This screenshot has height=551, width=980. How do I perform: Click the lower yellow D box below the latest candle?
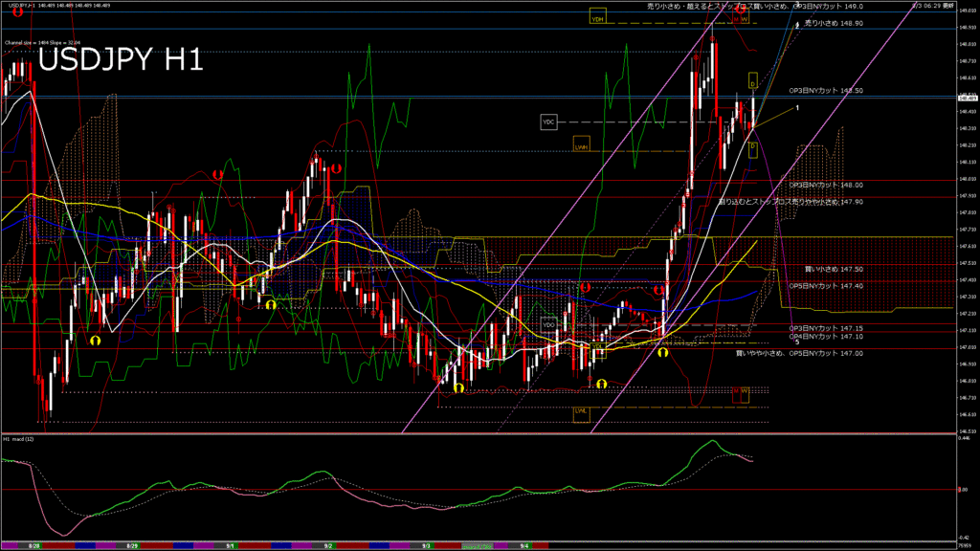(752, 146)
